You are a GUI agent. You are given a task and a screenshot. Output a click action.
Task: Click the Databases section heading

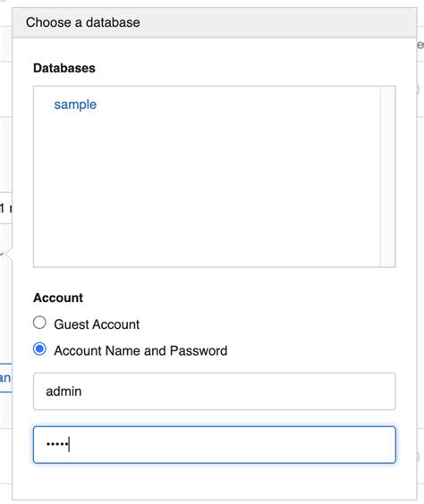(x=64, y=68)
